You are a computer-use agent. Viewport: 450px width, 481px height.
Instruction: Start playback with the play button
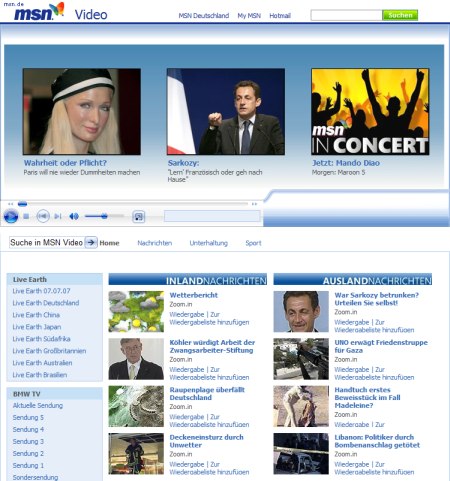coord(11,217)
